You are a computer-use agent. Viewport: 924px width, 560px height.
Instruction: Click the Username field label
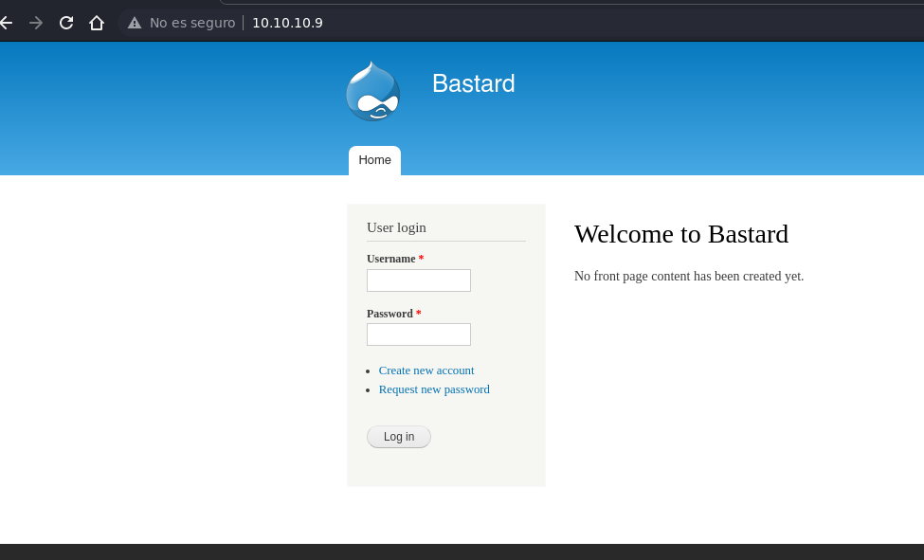tap(390, 259)
